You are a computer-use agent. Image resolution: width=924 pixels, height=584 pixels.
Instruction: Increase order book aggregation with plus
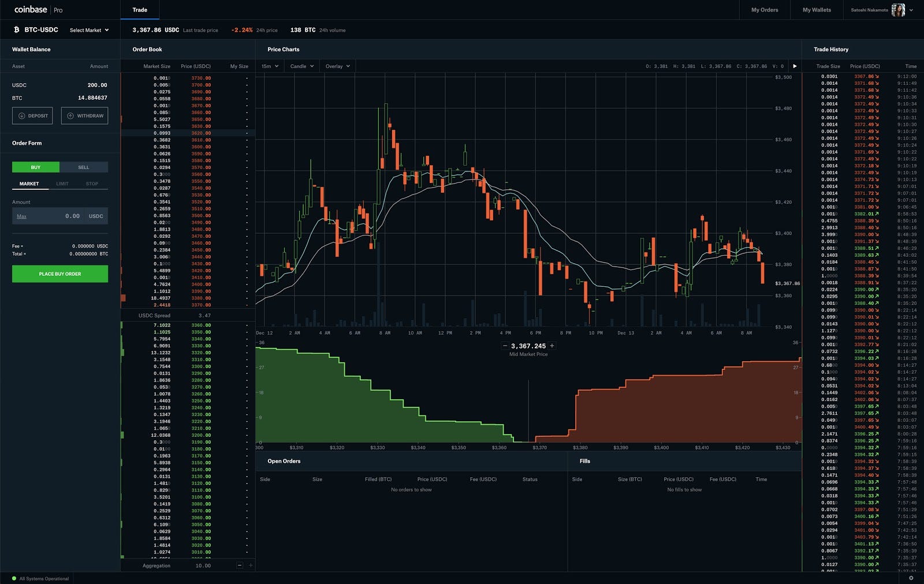[x=251, y=566]
